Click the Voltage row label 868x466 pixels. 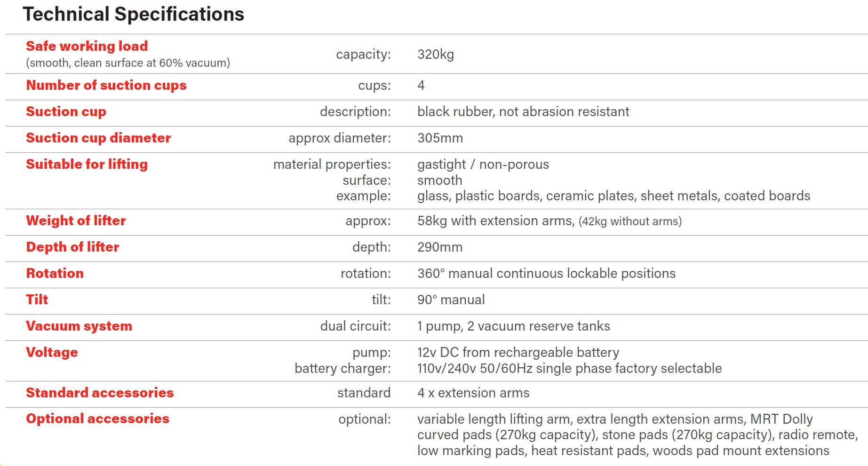52,352
